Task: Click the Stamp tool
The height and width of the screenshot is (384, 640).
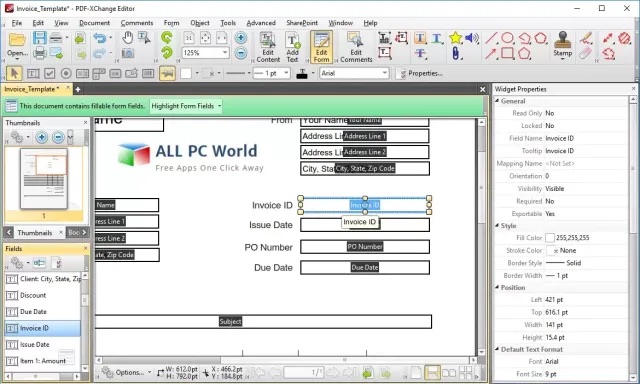Action: (562, 45)
